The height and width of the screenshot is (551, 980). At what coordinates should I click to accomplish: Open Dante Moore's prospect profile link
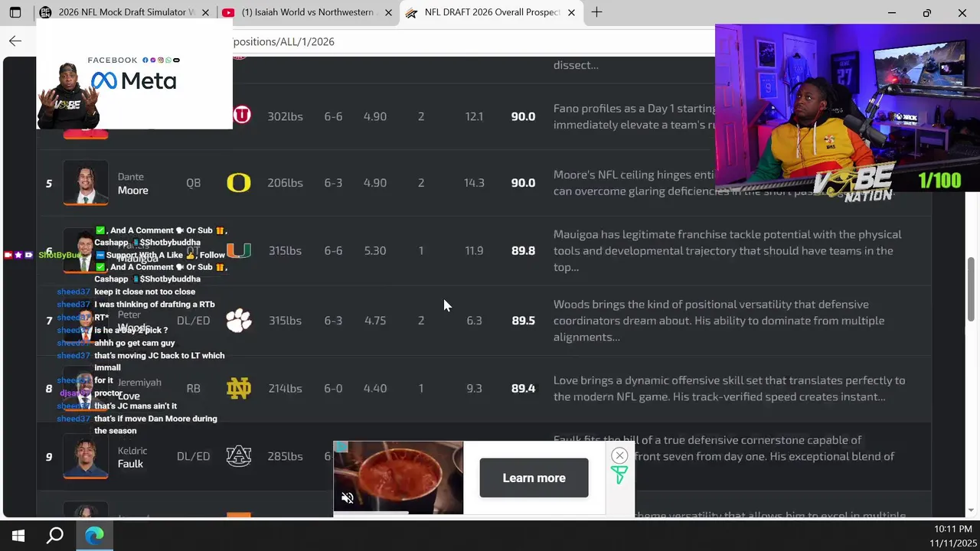tap(133, 184)
